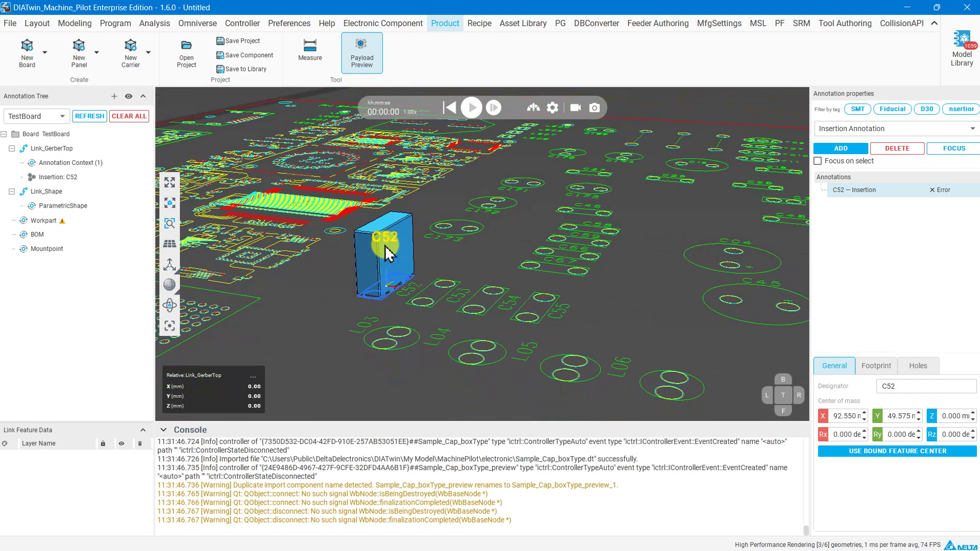
Task: Toggle the Fiducial tag filter
Action: [x=892, y=109]
